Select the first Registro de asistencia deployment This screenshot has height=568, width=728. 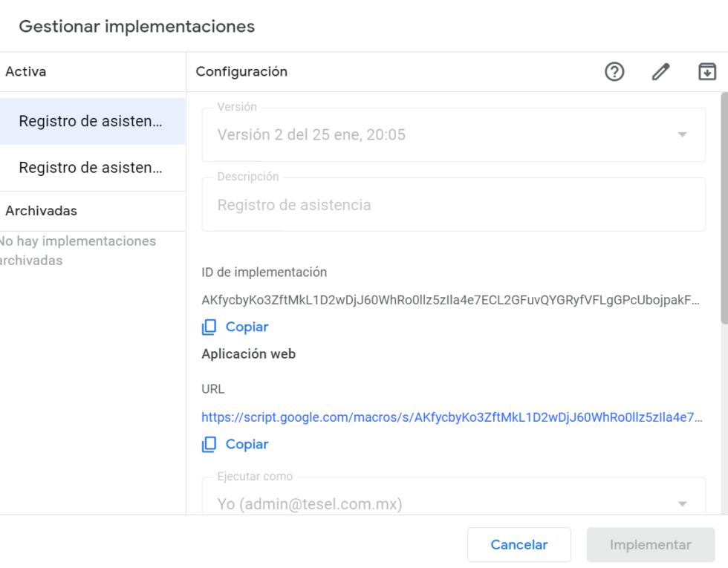(x=92, y=121)
